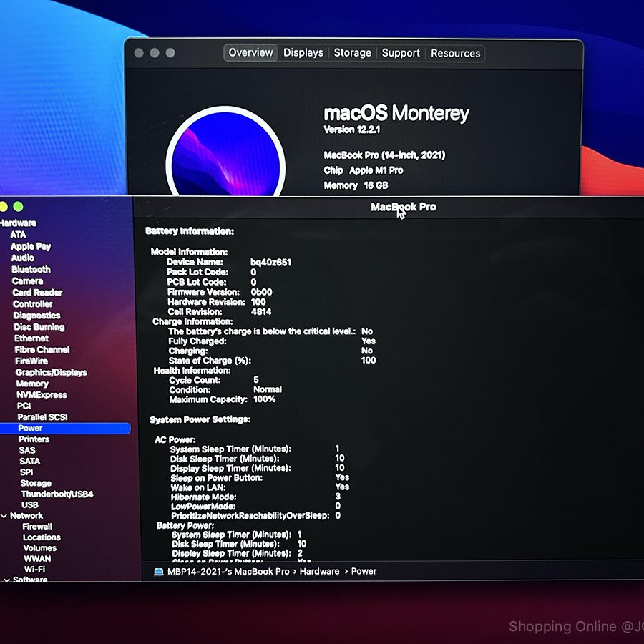Image resolution: width=644 pixels, height=644 pixels.
Task: Click Hardware in the path bar
Action: tap(320, 572)
